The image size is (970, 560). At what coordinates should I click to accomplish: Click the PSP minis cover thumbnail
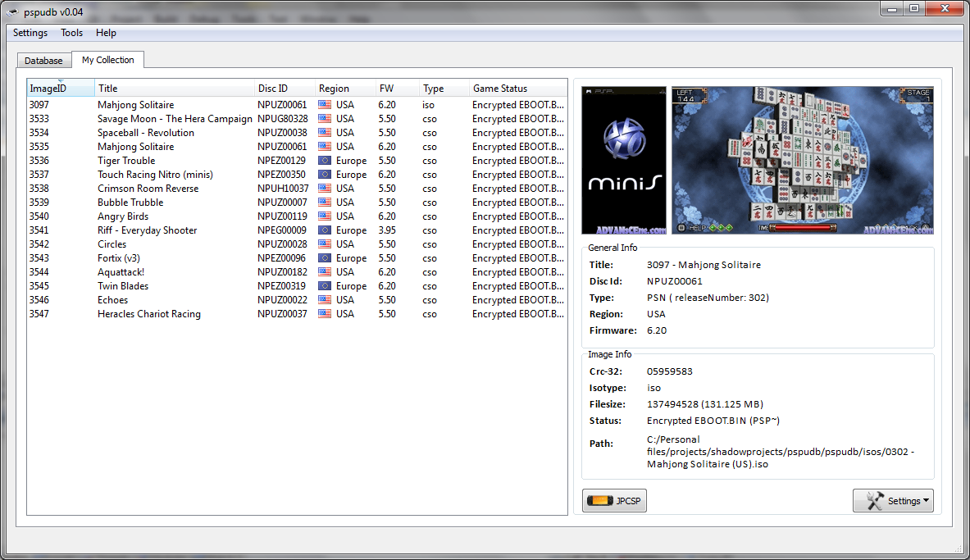click(624, 160)
